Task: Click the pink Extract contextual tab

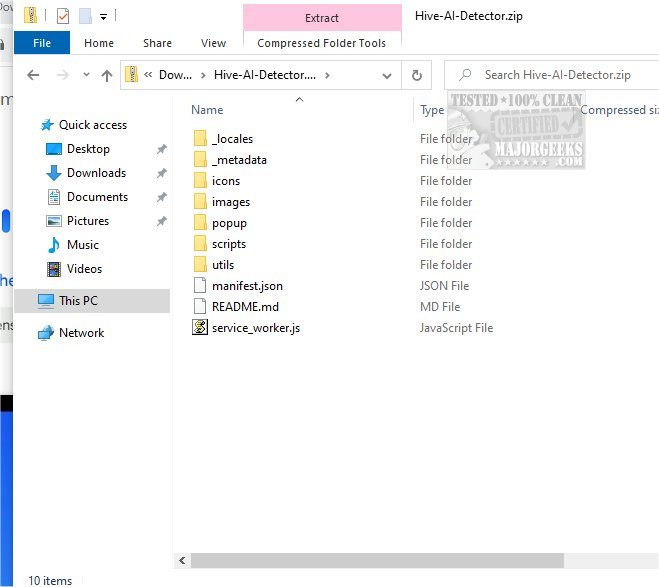Action: tap(322, 18)
